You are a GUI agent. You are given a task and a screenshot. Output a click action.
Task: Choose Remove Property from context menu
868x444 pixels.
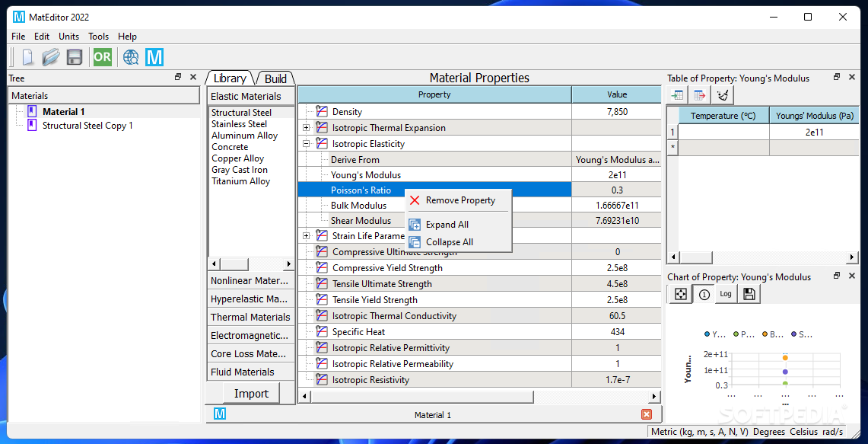[x=458, y=200]
